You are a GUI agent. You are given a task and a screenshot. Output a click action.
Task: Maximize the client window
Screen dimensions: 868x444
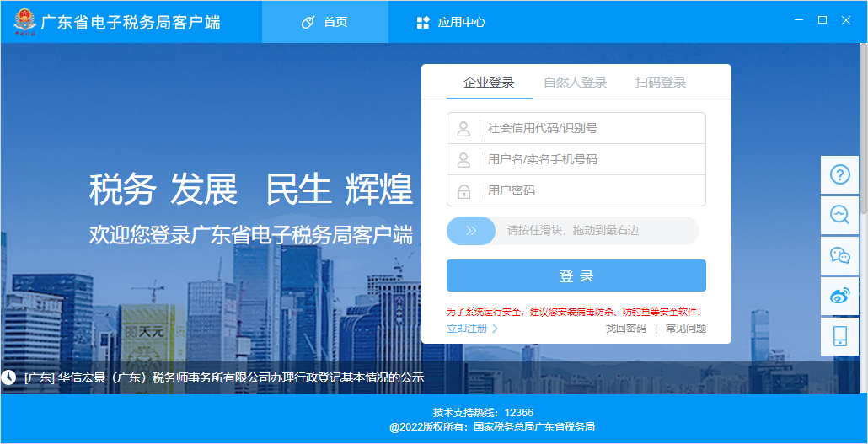click(x=822, y=20)
